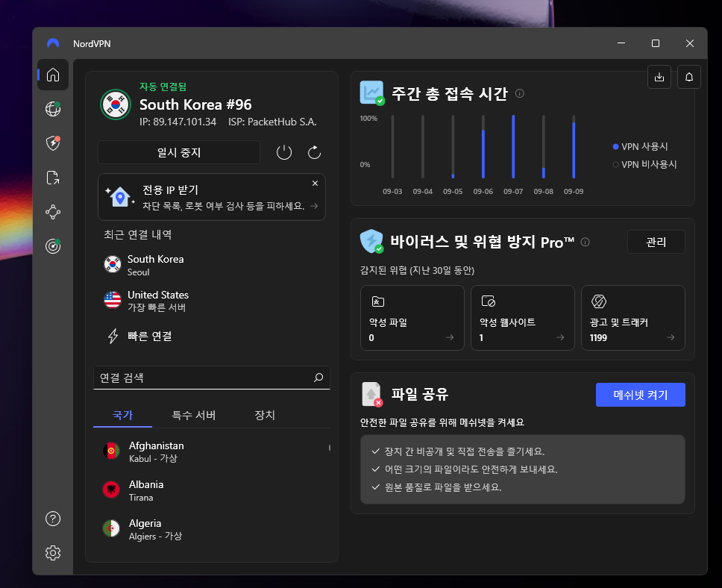Image resolution: width=722 pixels, height=588 pixels.
Task: Open the notifications bell icon
Action: point(689,77)
